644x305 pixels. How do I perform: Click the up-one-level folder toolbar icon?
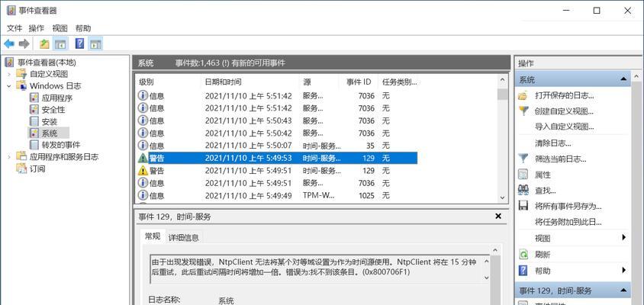pos(44,44)
